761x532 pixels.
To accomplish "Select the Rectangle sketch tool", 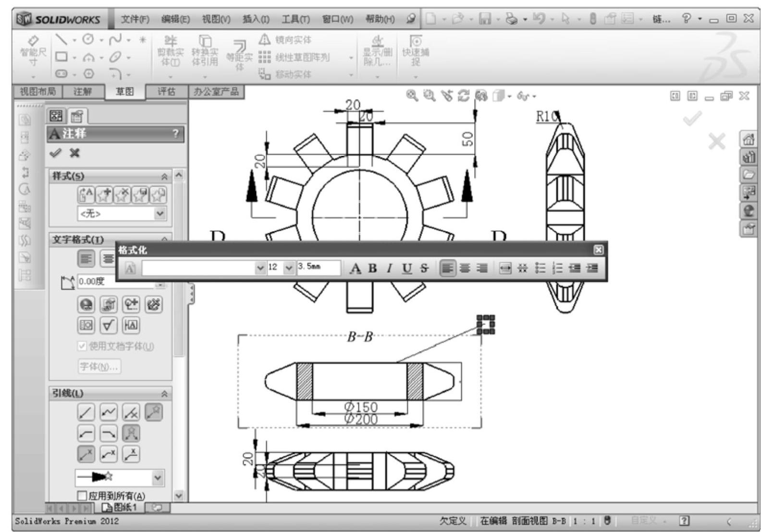I will (61, 57).
